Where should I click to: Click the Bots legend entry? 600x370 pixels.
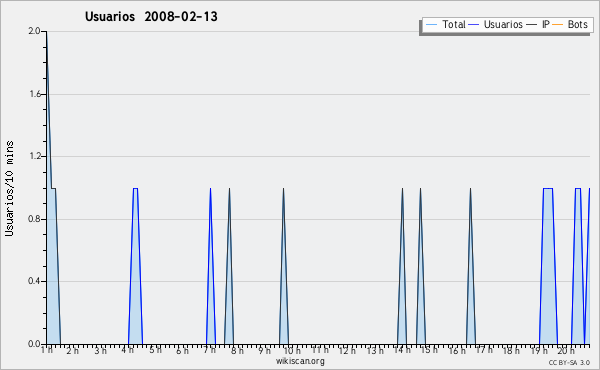[x=570, y=24]
